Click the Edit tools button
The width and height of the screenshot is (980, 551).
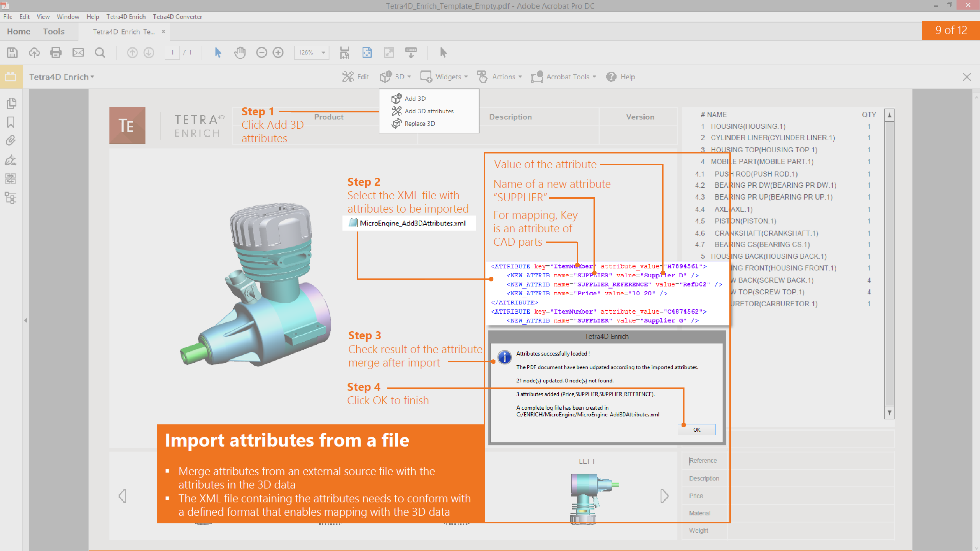pos(355,77)
